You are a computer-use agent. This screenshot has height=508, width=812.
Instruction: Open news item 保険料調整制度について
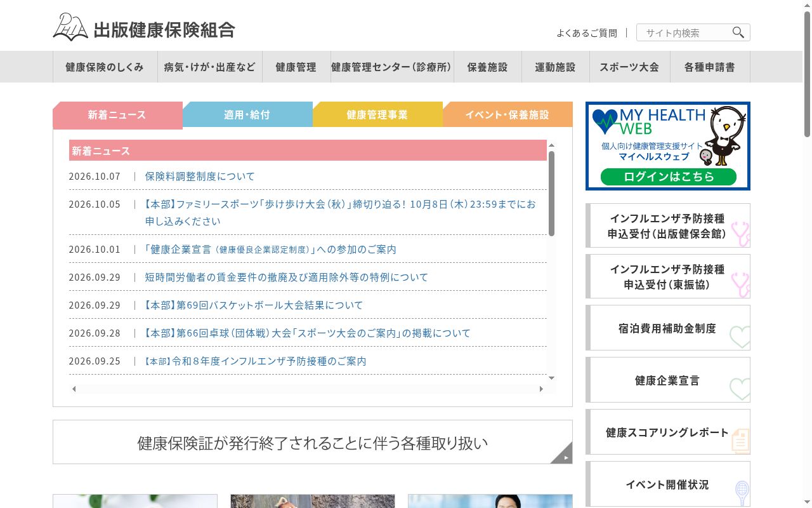point(200,176)
